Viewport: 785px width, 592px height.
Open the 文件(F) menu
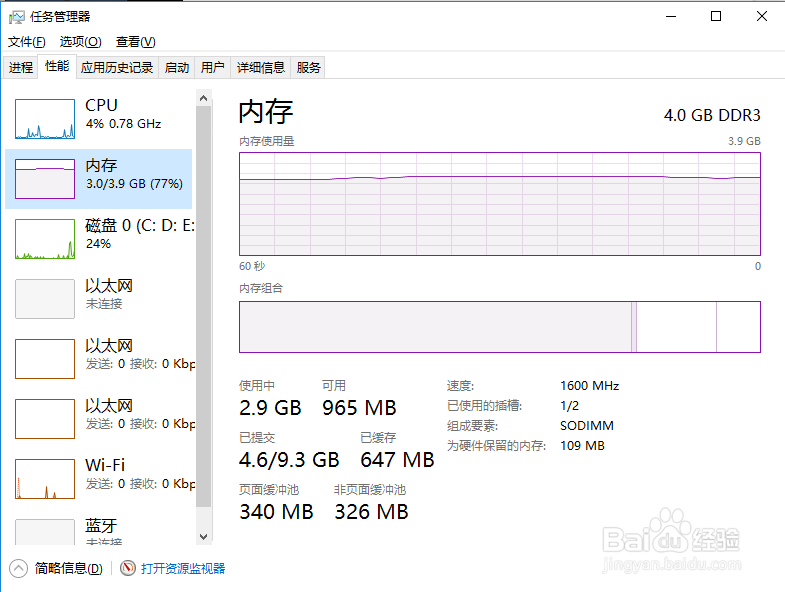pyautogui.click(x=27, y=42)
